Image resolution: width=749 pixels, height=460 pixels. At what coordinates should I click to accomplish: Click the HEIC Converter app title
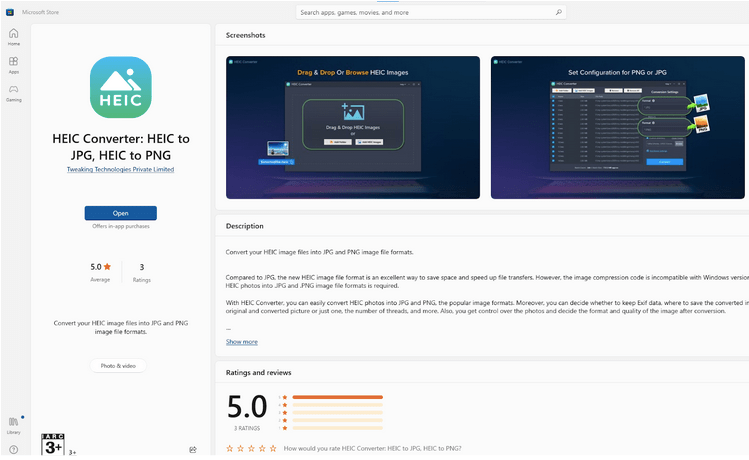[x=121, y=147]
